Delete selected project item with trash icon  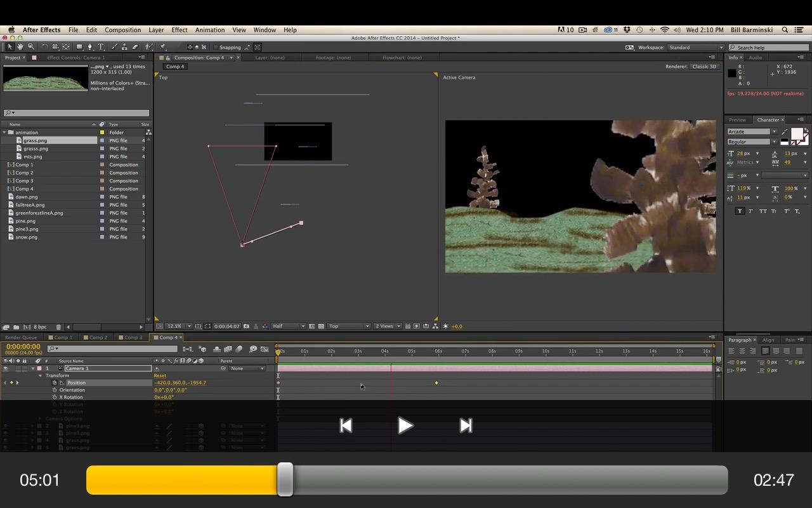58,327
